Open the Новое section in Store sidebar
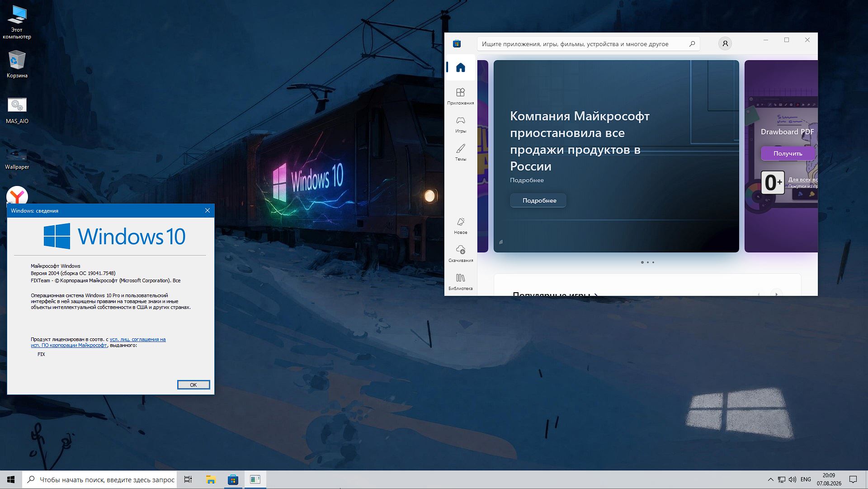This screenshot has width=868, height=489. (x=460, y=226)
